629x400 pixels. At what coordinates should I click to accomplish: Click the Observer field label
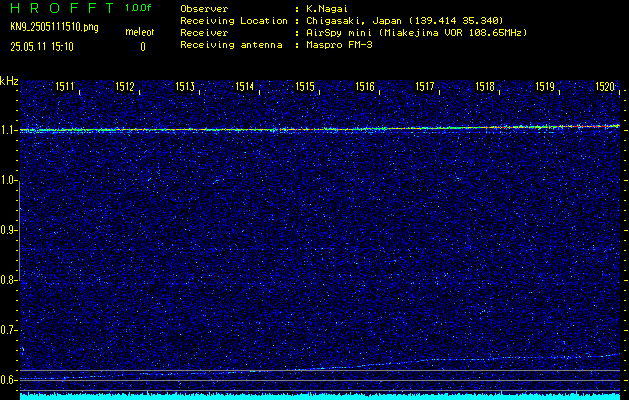click(204, 9)
